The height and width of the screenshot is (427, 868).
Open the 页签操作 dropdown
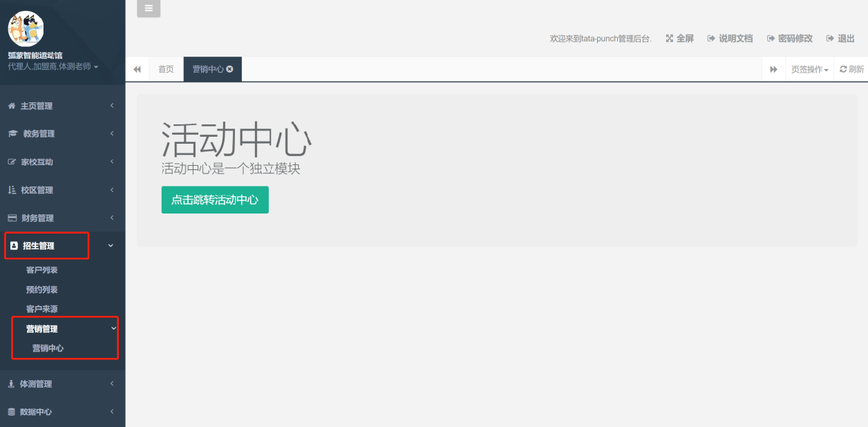[x=809, y=69]
